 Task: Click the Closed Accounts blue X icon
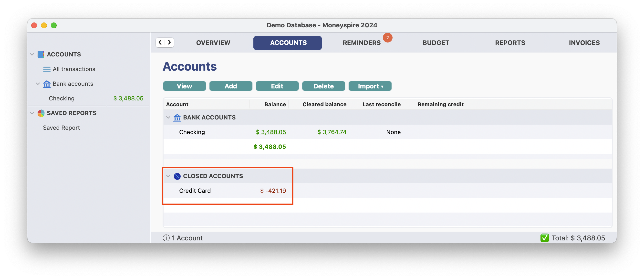(x=177, y=176)
